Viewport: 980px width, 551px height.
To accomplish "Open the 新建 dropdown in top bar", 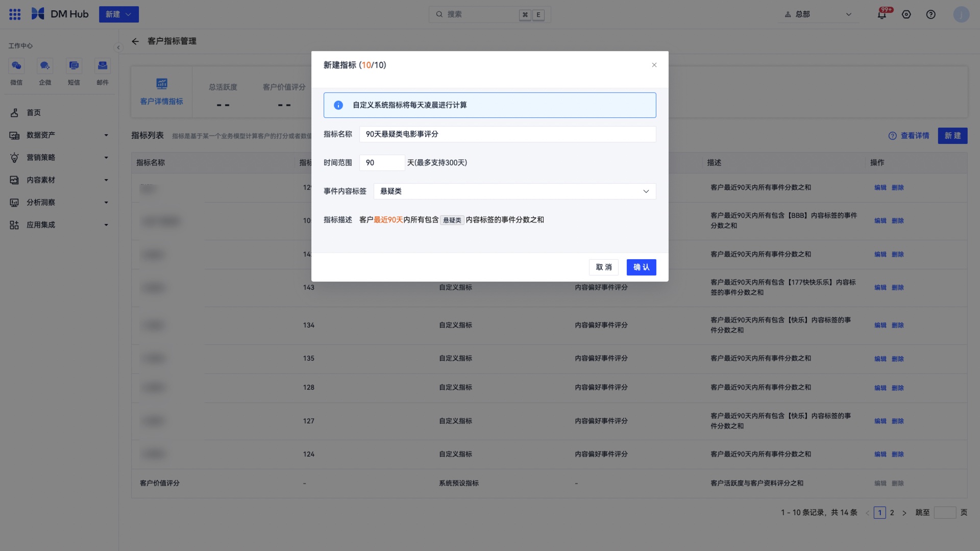I will tap(119, 14).
